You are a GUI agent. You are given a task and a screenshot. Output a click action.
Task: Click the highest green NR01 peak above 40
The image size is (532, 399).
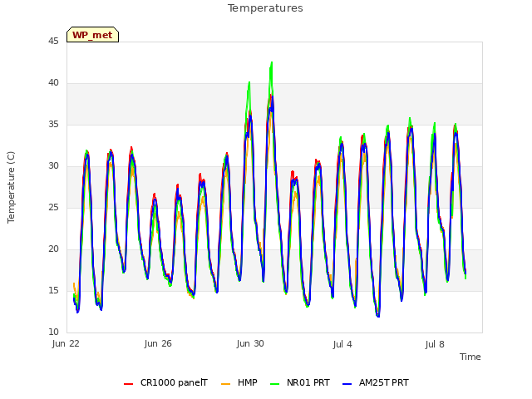pos(272,63)
